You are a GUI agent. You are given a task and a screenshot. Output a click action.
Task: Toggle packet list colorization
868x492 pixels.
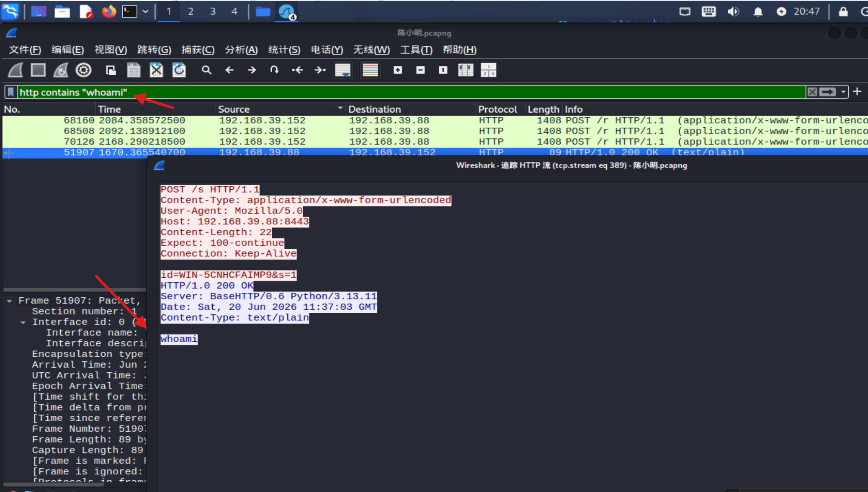(370, 70)
